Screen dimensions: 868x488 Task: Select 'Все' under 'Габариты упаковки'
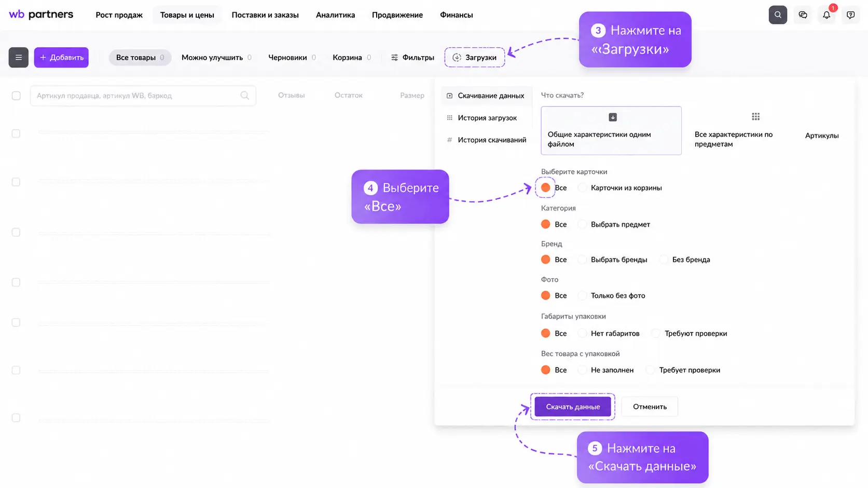pyautogui.click(x=546, y=333)
